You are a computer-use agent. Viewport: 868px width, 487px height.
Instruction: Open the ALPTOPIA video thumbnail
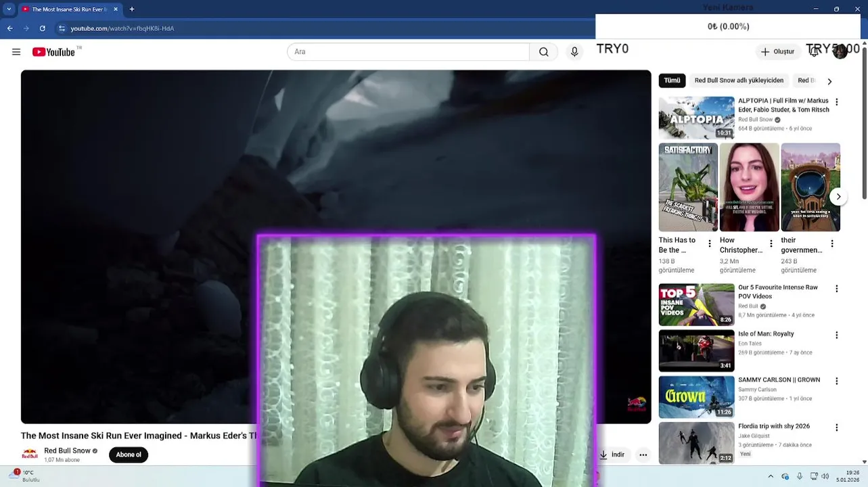click(x=696, y=118)
